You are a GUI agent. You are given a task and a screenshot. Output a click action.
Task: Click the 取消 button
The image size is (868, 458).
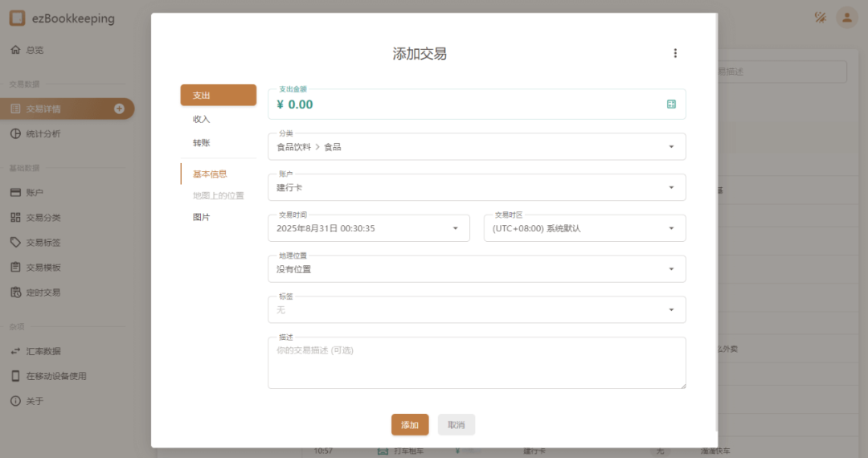tap(457, 425)
